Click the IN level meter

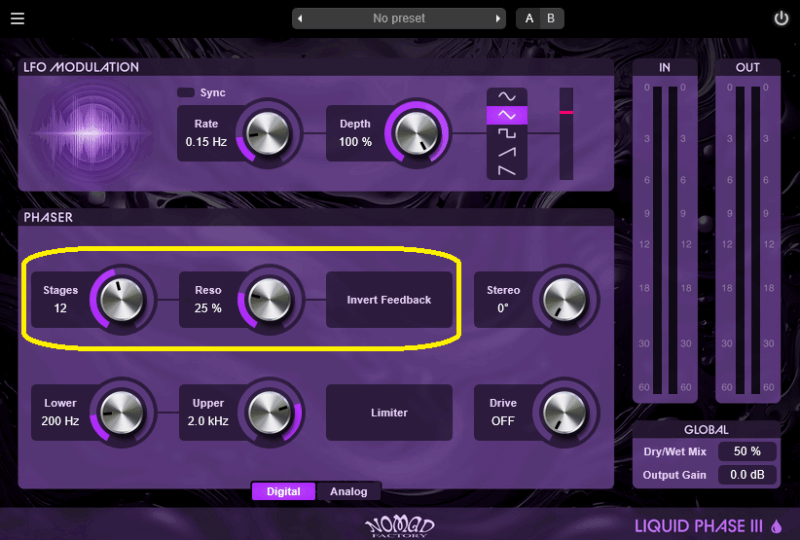pos(665,239)
